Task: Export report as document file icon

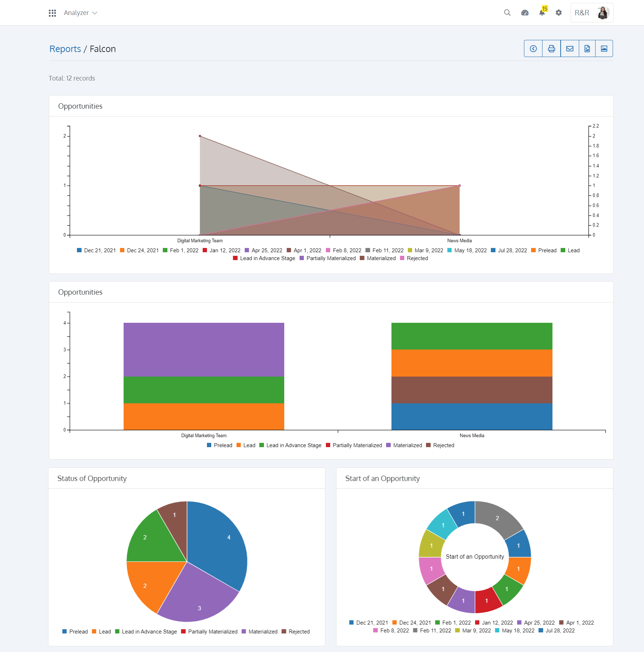Action: [587, 48]
